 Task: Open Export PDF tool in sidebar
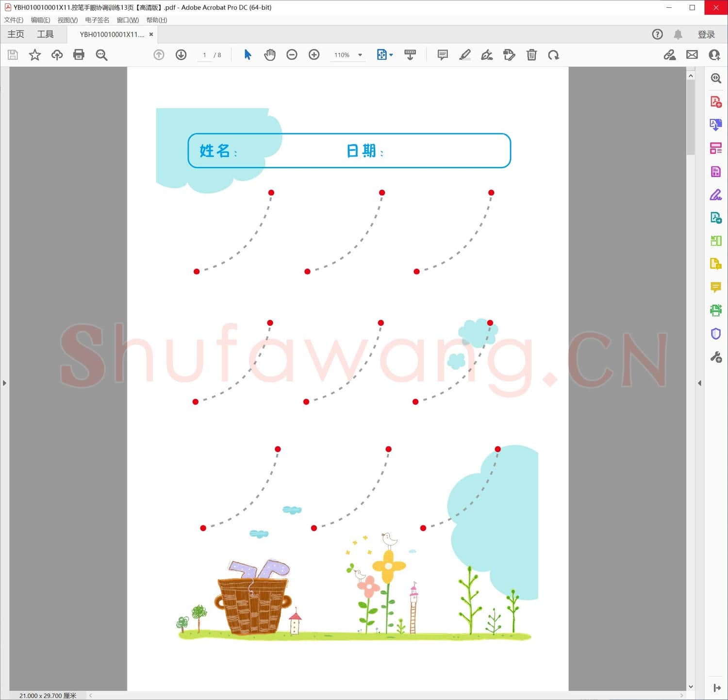point(716,125)
